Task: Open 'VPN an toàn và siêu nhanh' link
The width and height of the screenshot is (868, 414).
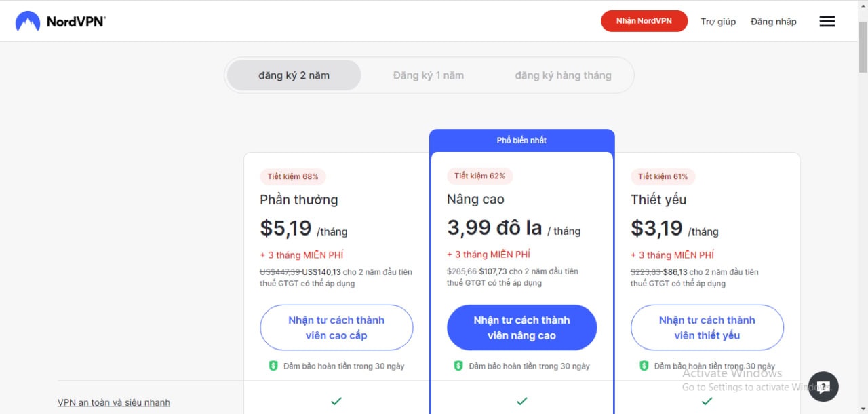Action: pyautogui.click(x=114, y=402)
